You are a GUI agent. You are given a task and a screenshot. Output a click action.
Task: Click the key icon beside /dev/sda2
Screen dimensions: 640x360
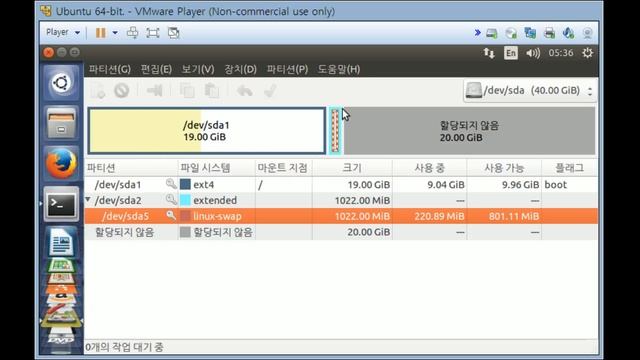point(171,200)
